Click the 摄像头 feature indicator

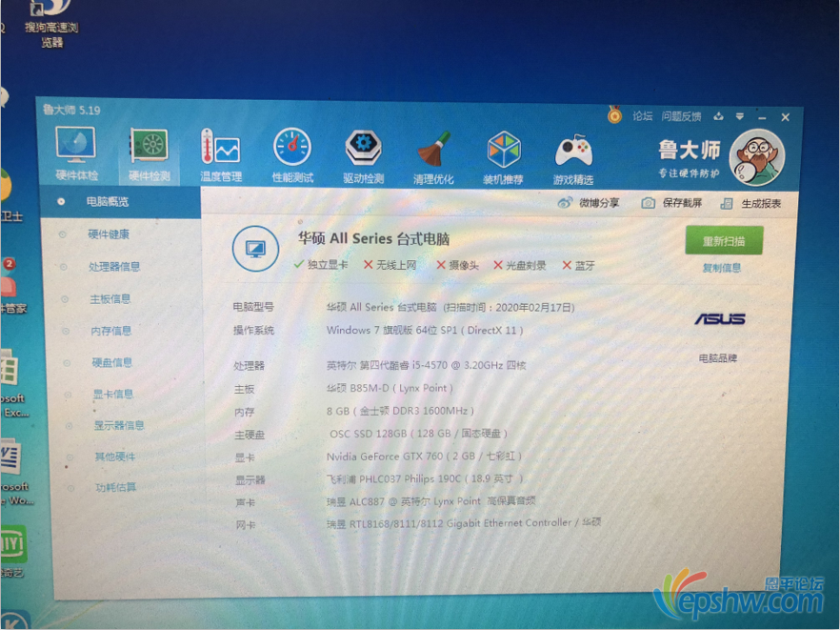[457, 265]
